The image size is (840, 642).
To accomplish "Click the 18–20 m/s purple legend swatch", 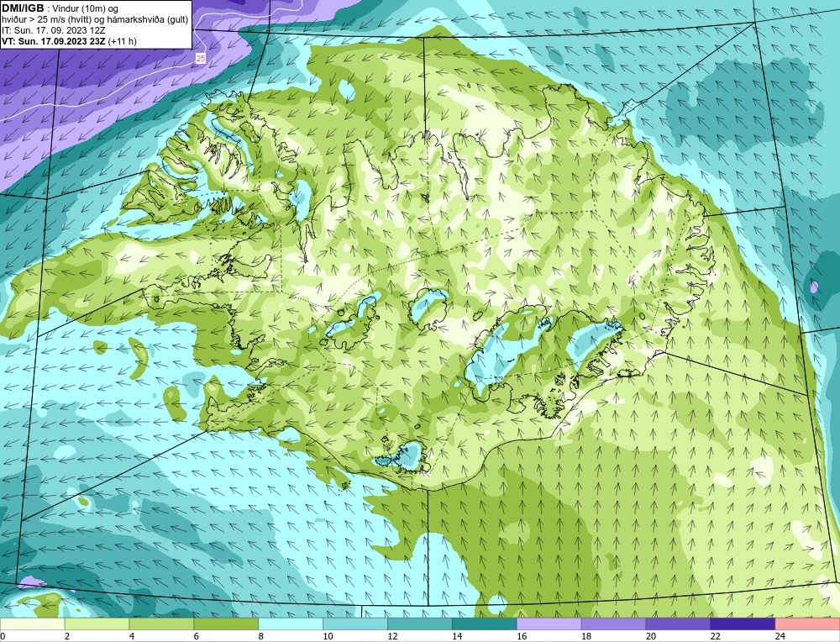I will coord(613,624).
